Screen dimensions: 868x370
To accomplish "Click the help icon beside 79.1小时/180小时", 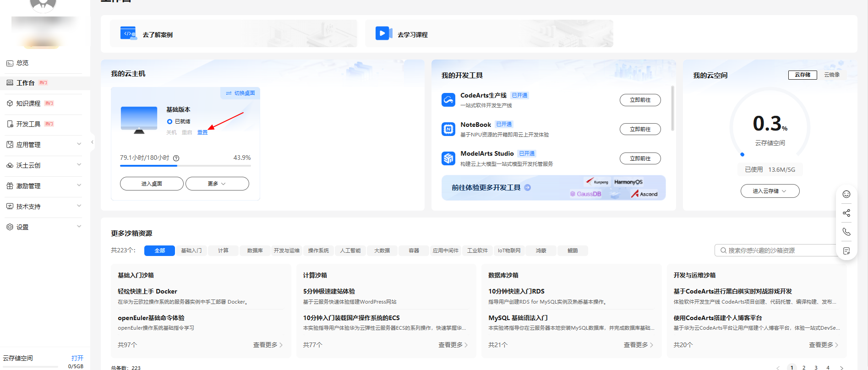I will pos(176,158).
